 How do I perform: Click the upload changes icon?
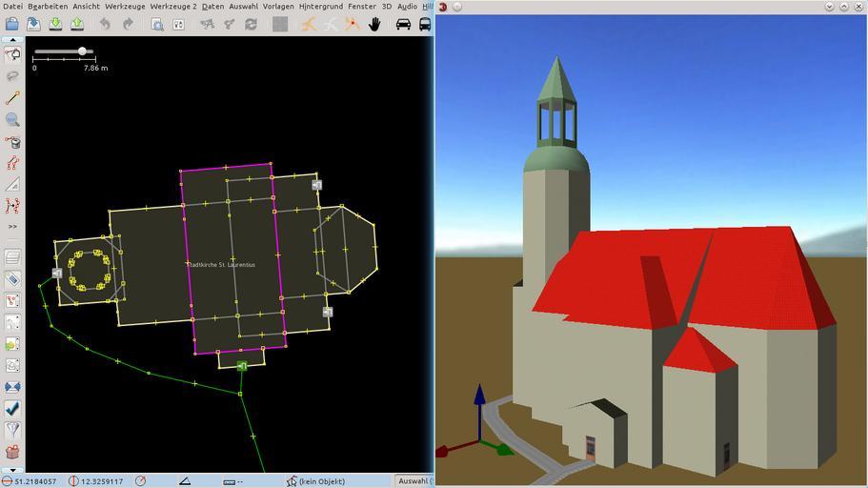[77, 24]
